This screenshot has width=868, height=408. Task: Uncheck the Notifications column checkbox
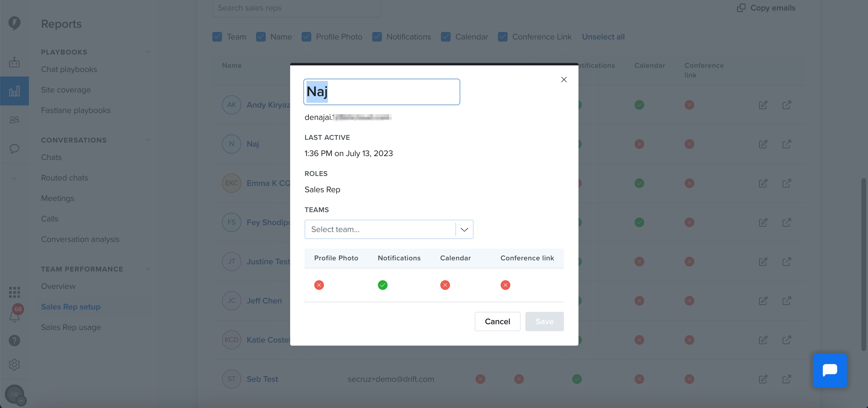[377, 37]
